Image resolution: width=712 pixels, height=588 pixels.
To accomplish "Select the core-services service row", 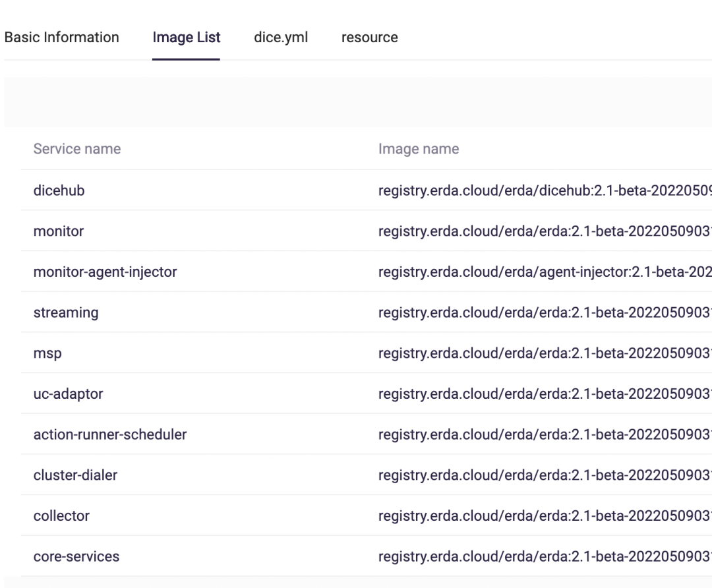I will [366, 556].
